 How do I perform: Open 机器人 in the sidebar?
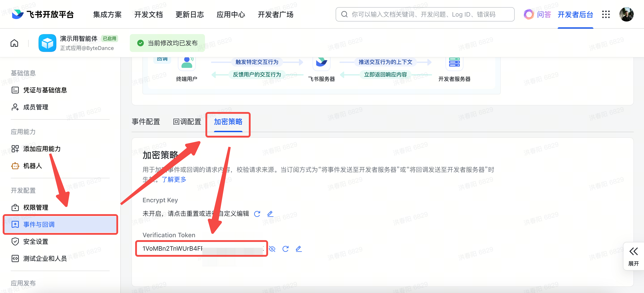32,166
